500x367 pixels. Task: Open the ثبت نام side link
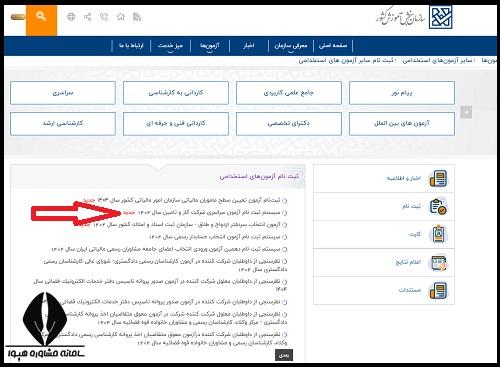click(x=411, y=207)
